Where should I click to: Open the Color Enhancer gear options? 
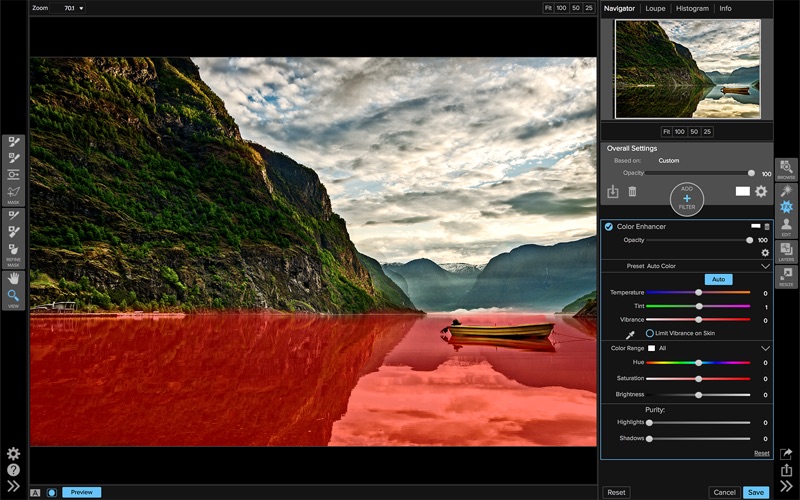point(765,253)
